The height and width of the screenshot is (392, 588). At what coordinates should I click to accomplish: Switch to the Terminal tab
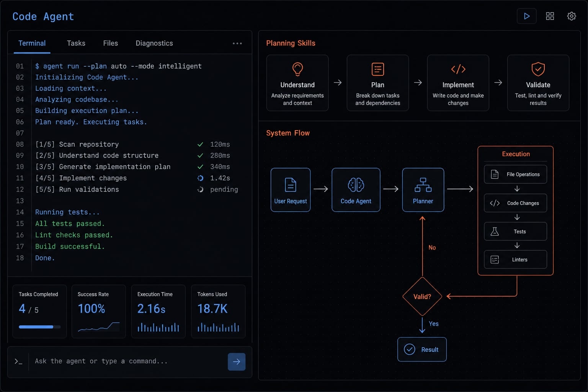pos(32,43)
